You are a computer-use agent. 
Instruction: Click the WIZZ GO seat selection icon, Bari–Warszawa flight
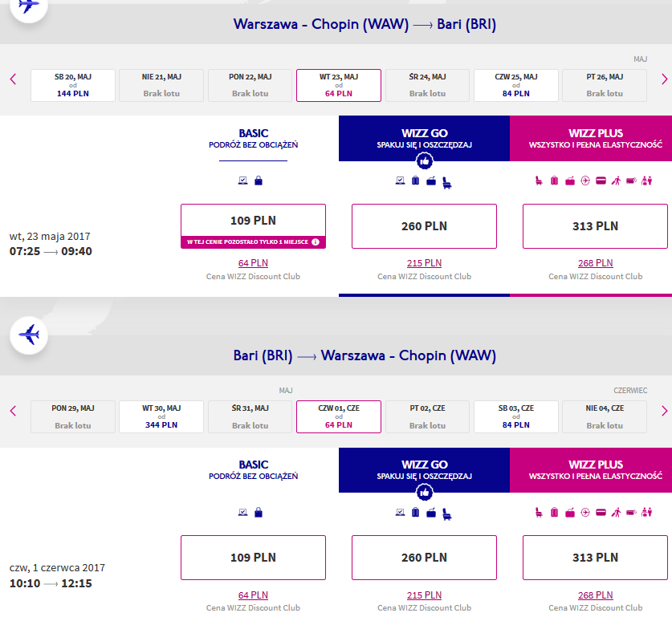pos(446,514)
